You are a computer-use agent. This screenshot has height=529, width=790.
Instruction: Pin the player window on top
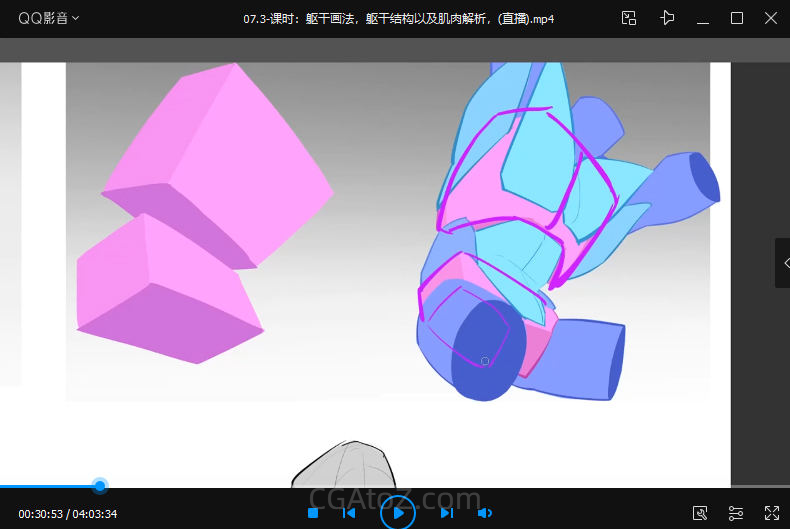coord(667,18)
